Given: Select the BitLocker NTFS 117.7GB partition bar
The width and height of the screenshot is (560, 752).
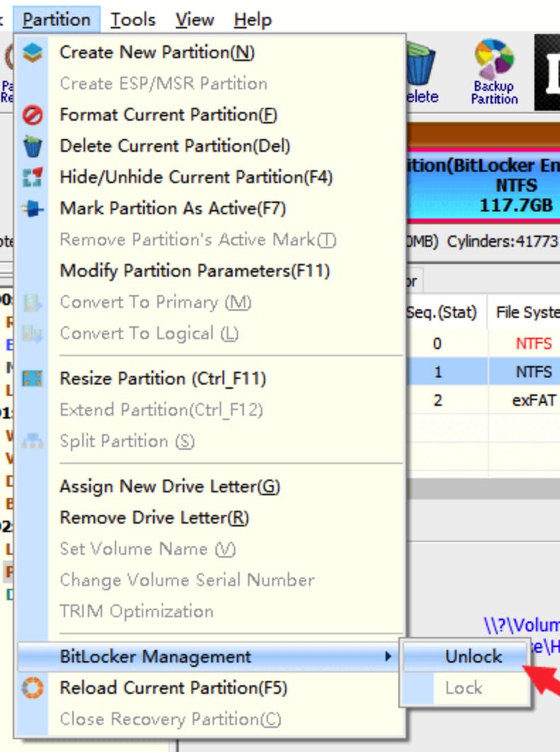Looking at the screenshot, I should [x=483, y=186].
